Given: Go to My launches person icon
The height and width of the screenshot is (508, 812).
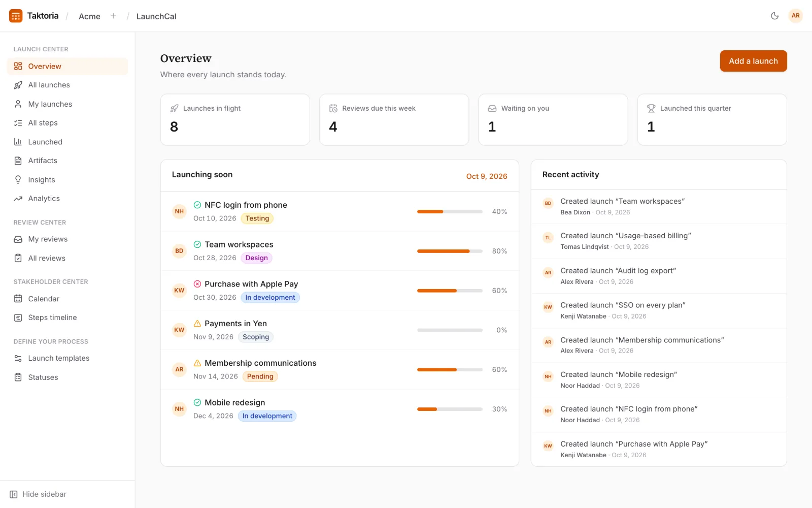Looking at the screenshot, I should click(x=18, y=104).
